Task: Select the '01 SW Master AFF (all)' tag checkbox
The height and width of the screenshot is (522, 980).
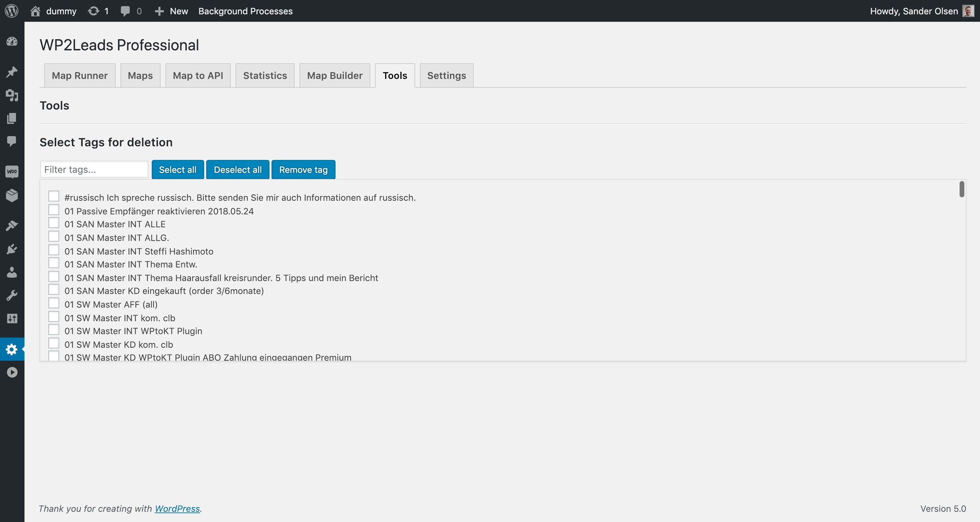Action: coord(54,303)
